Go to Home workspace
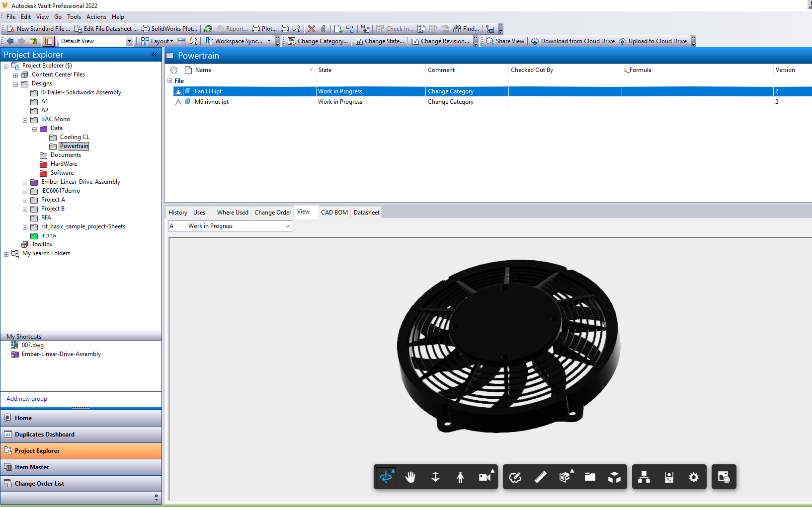Image resolution: width=812 pixels, height=507 pixels. (x=81, y=418)
